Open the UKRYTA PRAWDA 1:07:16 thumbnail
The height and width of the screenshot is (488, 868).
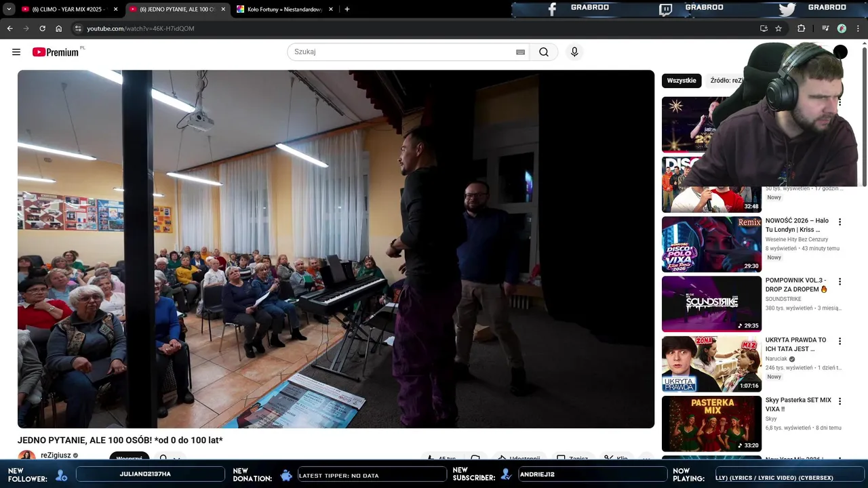click(x=711, y=364)
